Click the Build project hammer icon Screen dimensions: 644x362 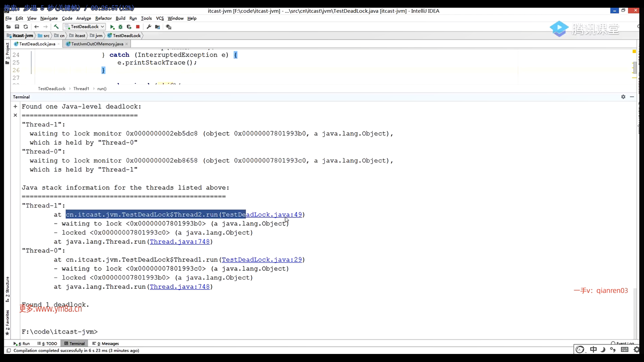(56, 27)
